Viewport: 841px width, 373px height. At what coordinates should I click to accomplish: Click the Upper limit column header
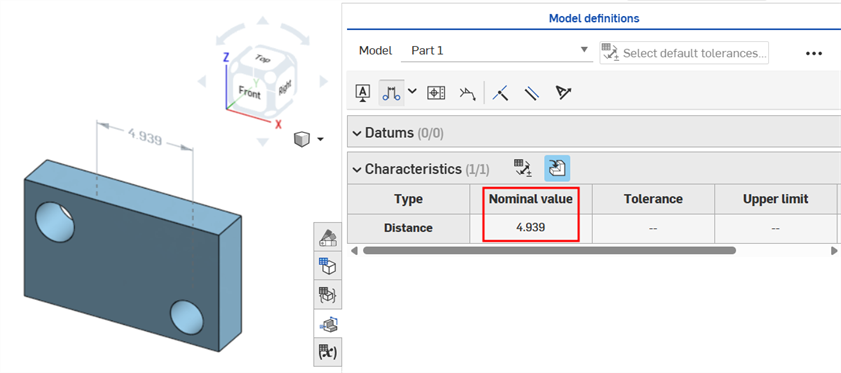click(x=776, y=199)
